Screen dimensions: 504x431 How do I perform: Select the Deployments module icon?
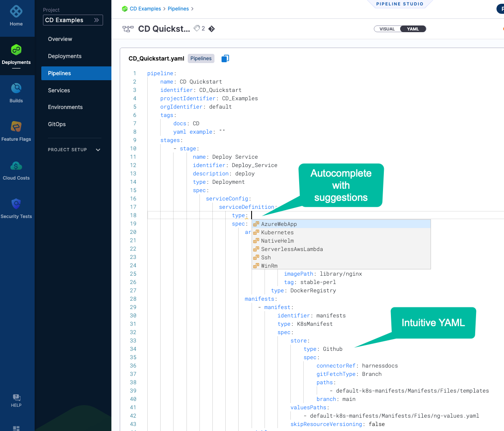coord(16,50)
